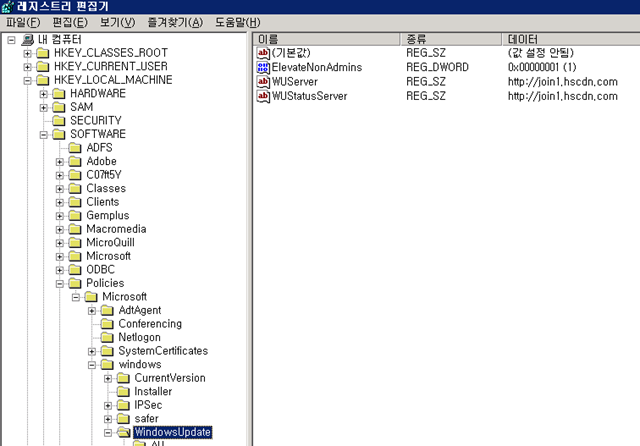This screenshot has height=446, width=640.
Task: Open the 도움말(H) menu
Action: point(238,22)
